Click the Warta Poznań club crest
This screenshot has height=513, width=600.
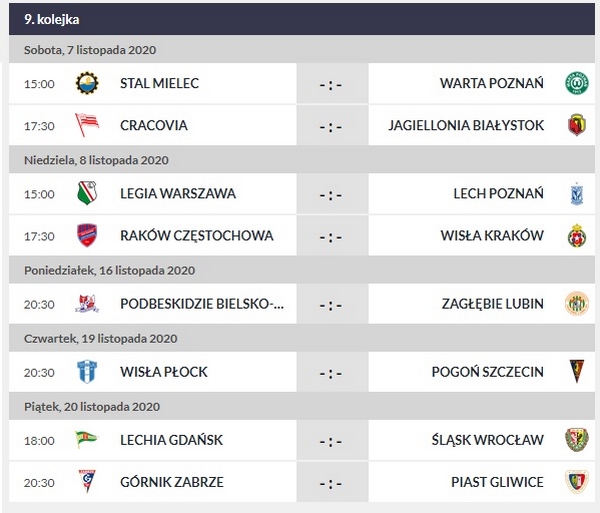click(x=576, y=83)
